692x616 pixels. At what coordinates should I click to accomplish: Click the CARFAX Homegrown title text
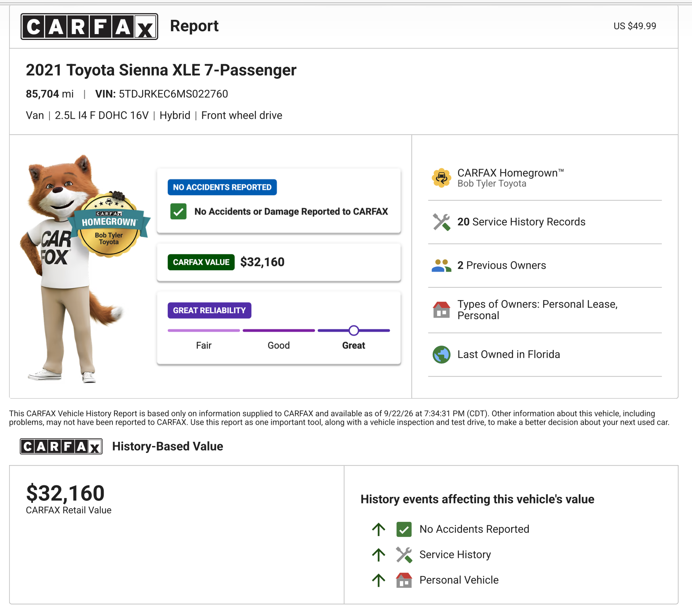coord(511,173)
